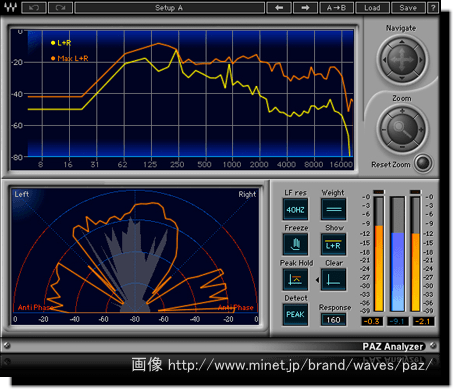
Task: Zoom in vertically with the top plus
Action: 402,111
